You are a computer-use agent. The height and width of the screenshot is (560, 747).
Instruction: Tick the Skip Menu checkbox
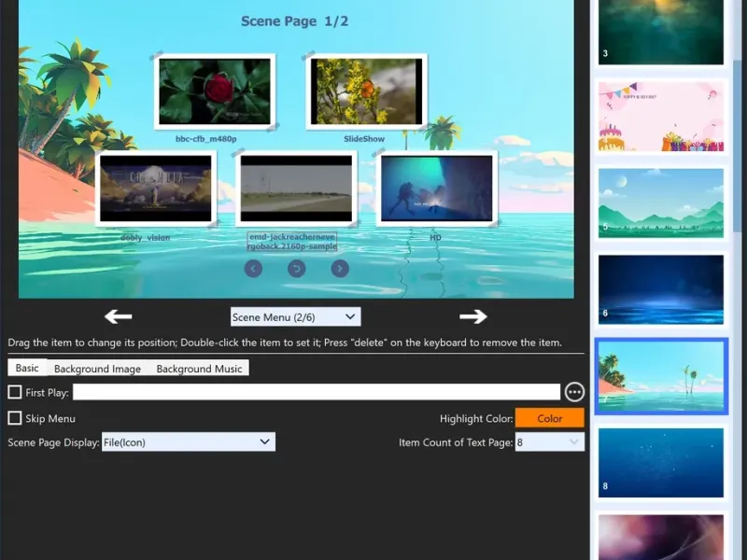[15, 418]
